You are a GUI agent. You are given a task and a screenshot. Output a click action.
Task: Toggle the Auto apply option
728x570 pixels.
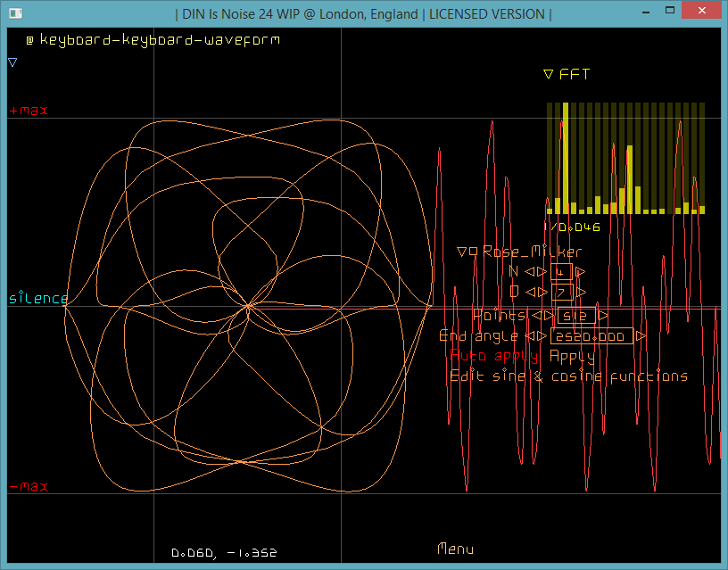coord(495,356)
